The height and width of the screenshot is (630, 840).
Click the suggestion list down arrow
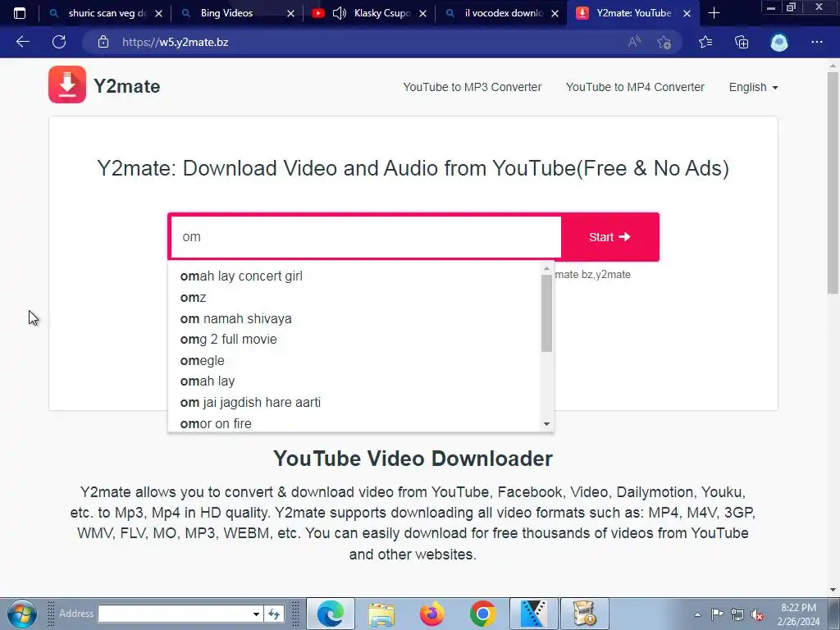click(546, 424)
